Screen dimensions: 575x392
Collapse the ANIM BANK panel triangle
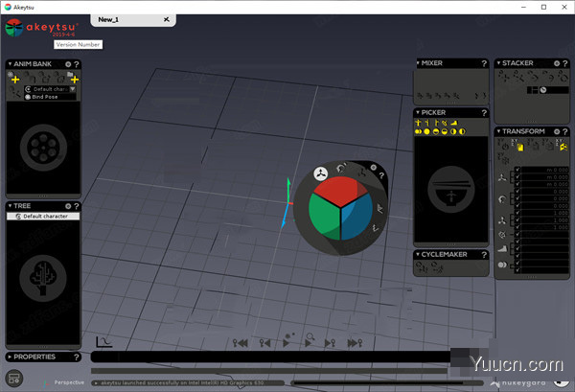[9, 65]
